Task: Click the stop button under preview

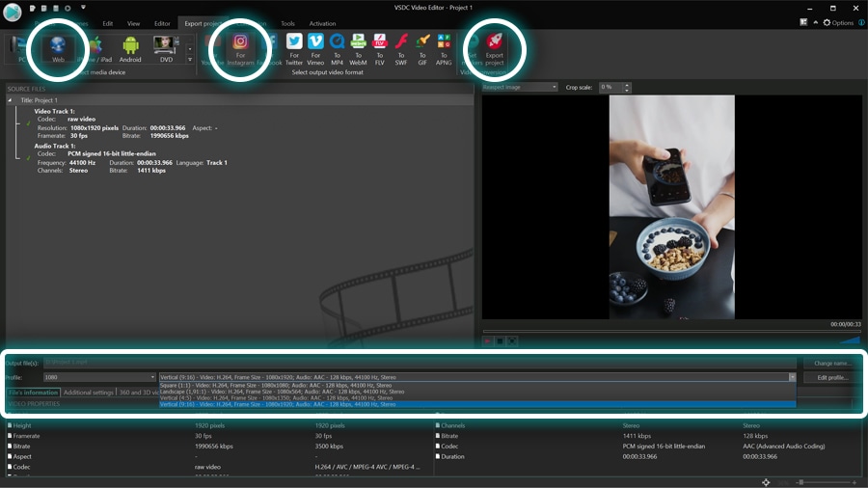Action: [x=500, y=340]
